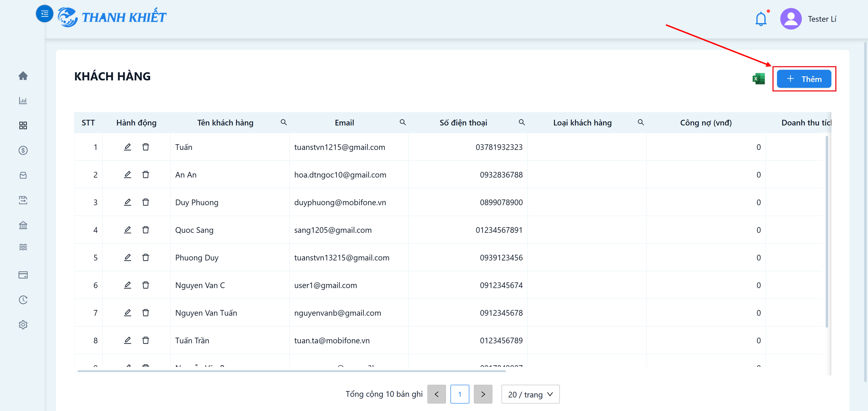Select page 1 in pagination
Image resolution: width=868 pixels, height=411 pixels.
pos(460,394)
